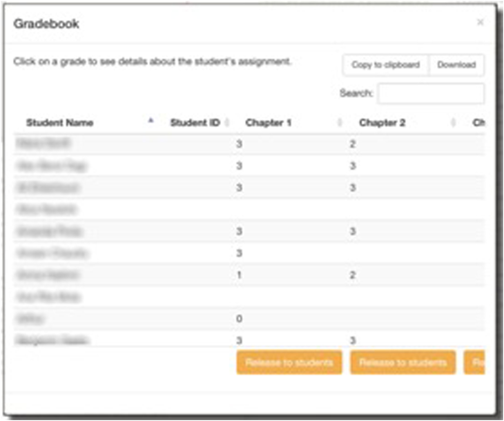Click the Chapter 1 sort icon

pyautogui.click(x=340, y=123)
